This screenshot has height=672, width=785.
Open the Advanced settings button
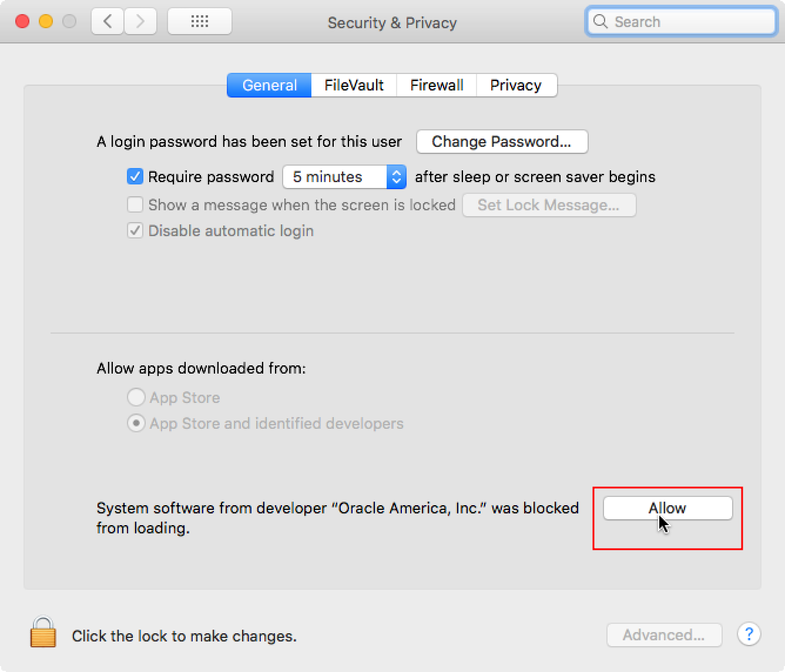click(664, 635)
